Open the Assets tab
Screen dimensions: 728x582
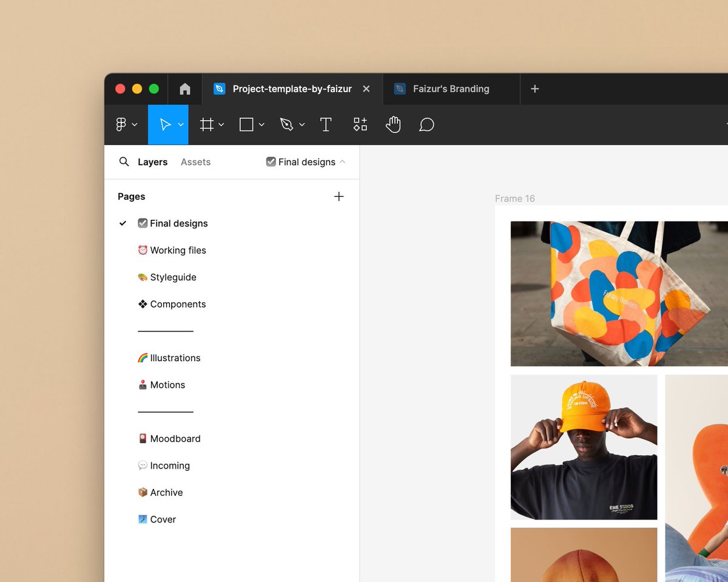pos(195,162)
